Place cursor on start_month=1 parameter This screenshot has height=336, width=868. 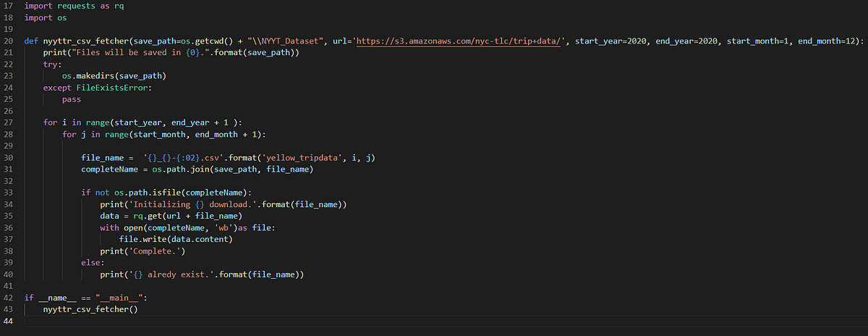[x=759, y=41]
